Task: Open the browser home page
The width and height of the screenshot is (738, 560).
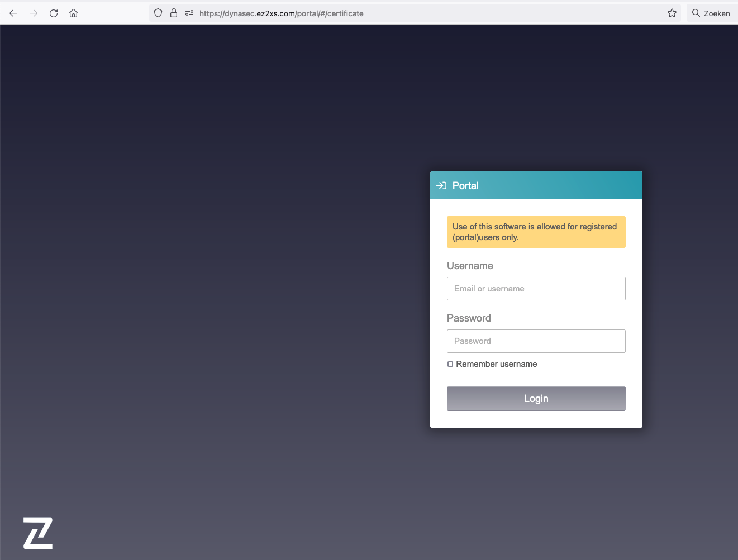Action: [x=73, y=13]
